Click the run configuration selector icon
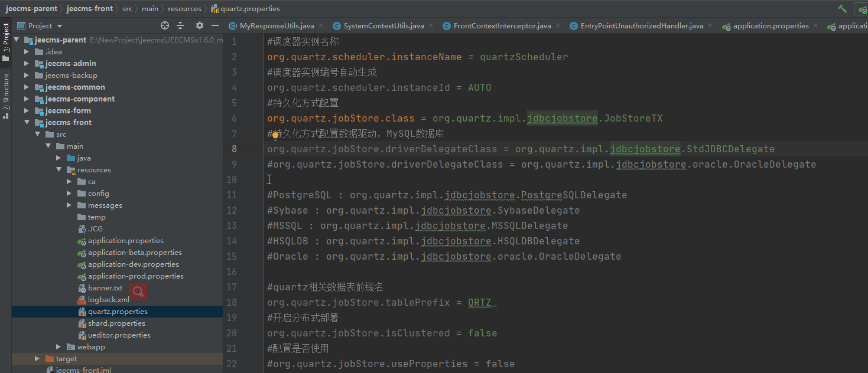 coord(862,9)
